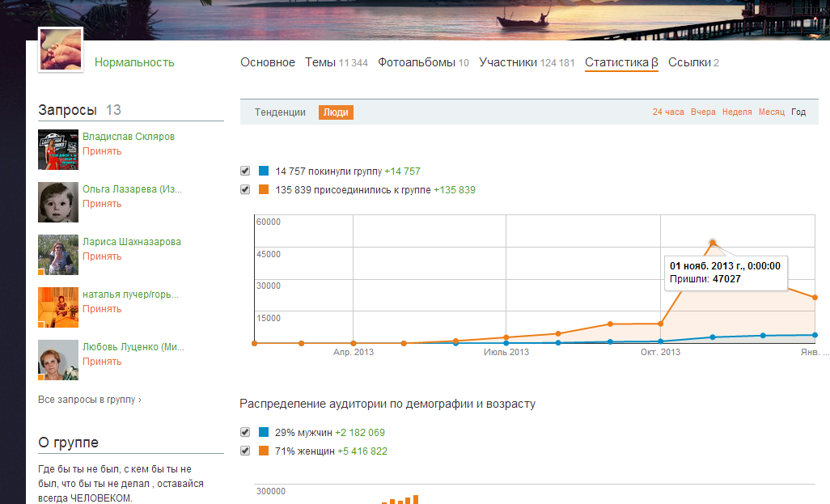Viewport: 830px width, 504px height.
Task: Open Ольга Лазарева profile link
Action: click(x=133, y=189)
